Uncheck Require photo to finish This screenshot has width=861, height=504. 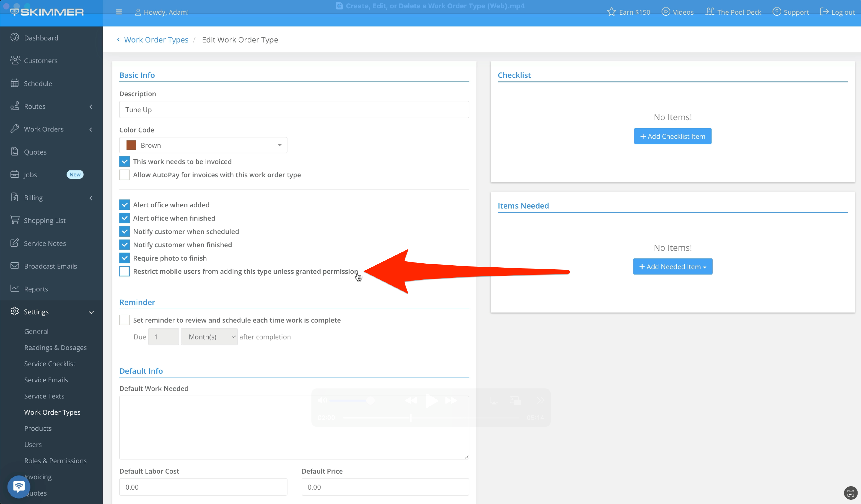point(124,258)
